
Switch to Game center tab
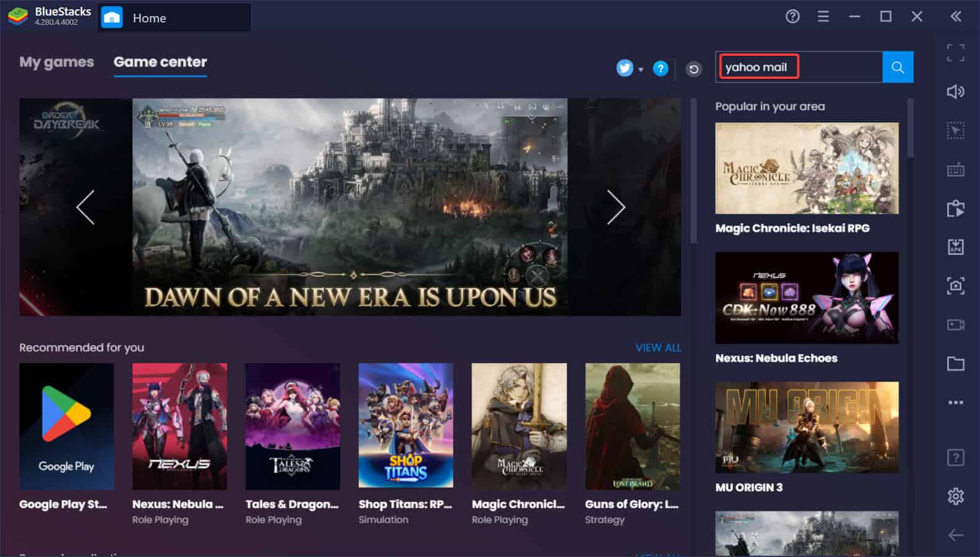[x=160, y=62]
